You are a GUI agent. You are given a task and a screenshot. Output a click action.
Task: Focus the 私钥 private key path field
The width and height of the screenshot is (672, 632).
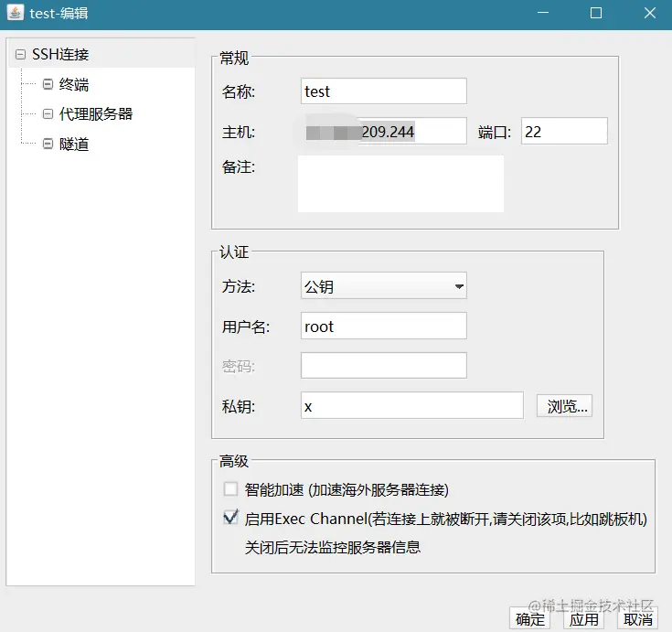(x=411, y=405)
